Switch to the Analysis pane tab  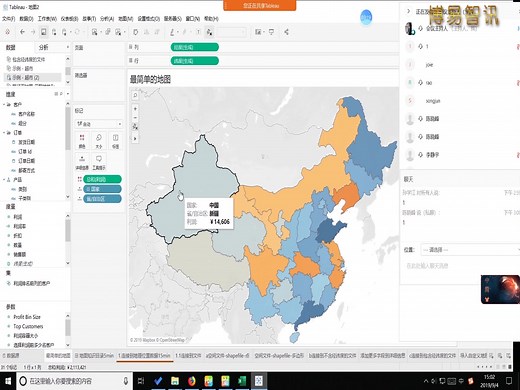(x=44, y=47)
